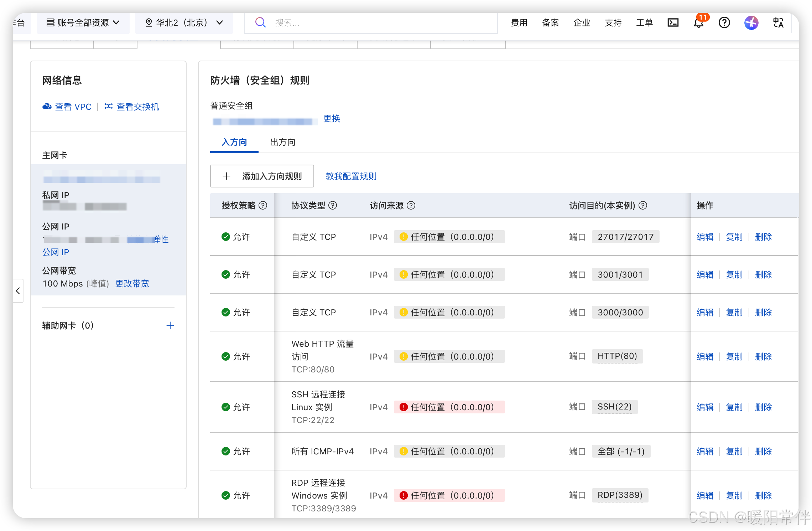Click the notification bell icon
The width and height of the screenshot is (812, 531).
click(x=699, y=24)
